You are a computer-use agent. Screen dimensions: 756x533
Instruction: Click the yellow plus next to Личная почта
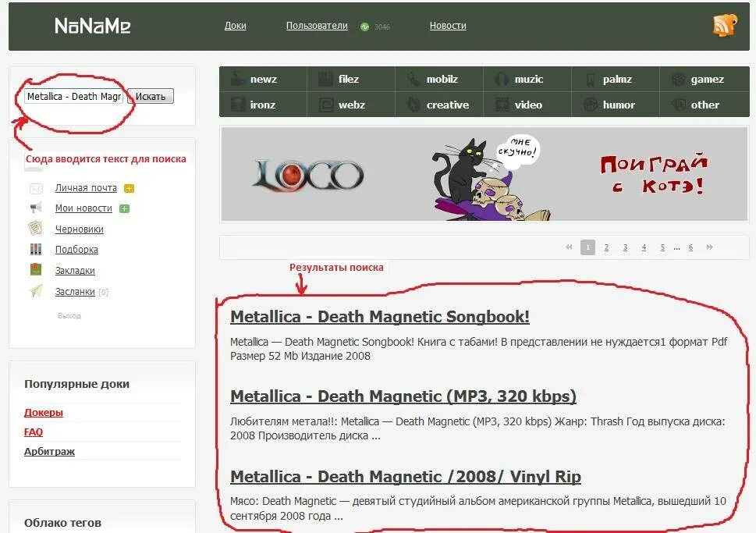pos(129,188)
